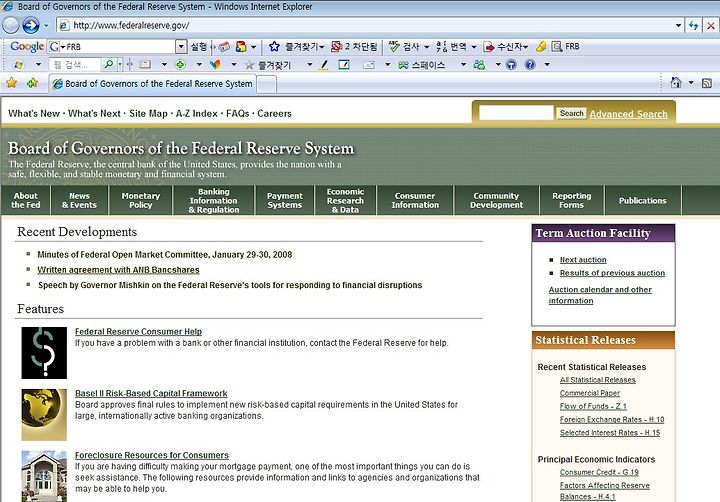Click the colorful blocks Google toolbar icon
Image resolution: width=720 pixels, height=502 pixels.
(x=241, y=46)
